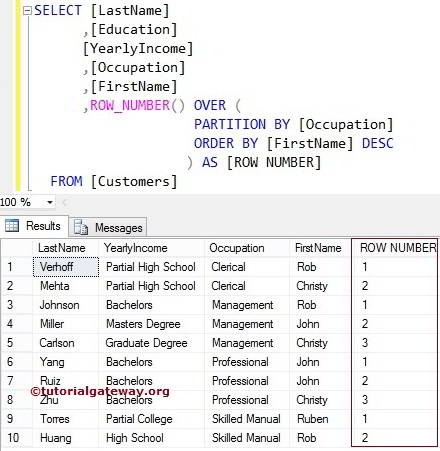Image resolution: width=440 pixels, height=451 pixels.
Task: Click Bachelors cell in Yang row
Action: click(152, 362)
